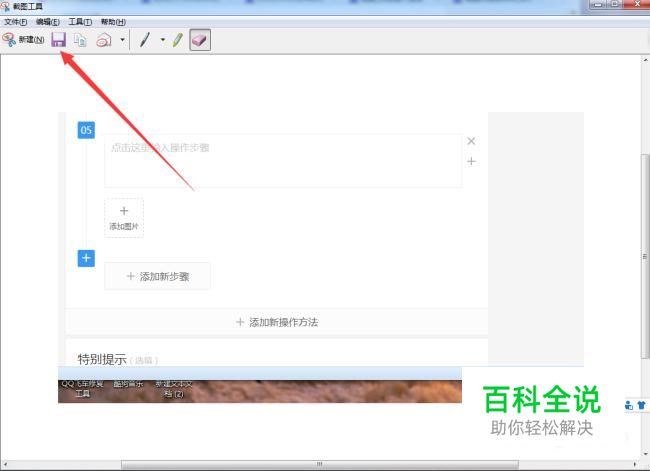This screenshot has height=471, width=650.
Task: Maximize the Snipping Tool window
Action: [615, 5]
